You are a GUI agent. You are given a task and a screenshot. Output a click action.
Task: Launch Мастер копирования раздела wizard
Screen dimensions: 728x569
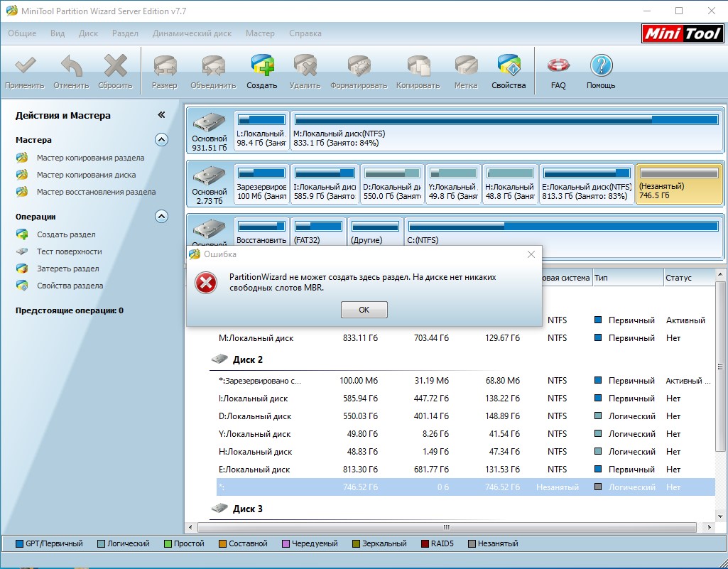(90, 158)
